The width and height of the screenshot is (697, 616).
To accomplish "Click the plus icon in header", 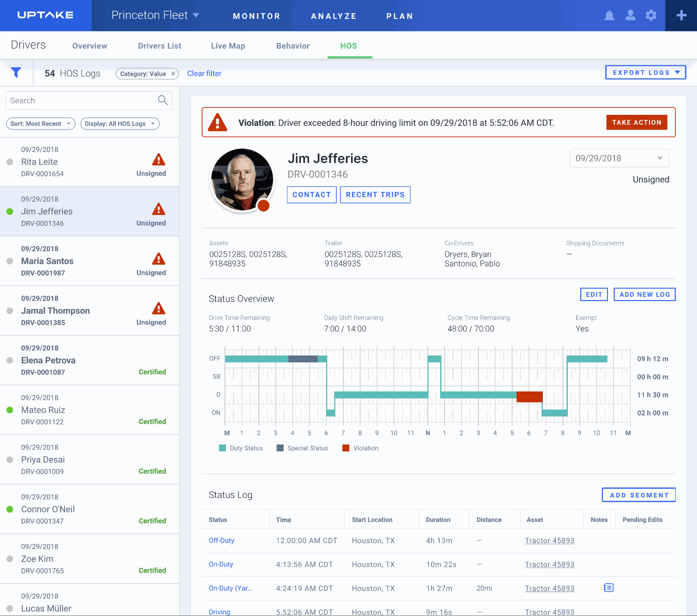I will tap(681, 16).
